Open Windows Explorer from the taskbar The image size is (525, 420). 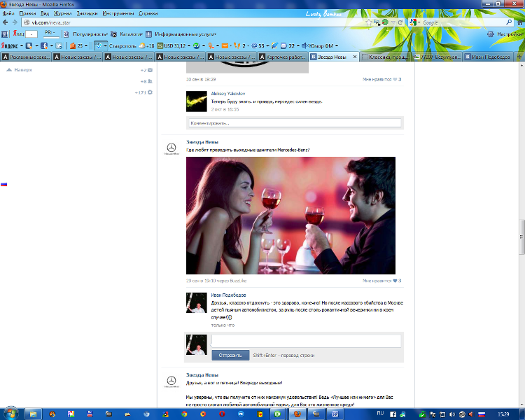33,414
